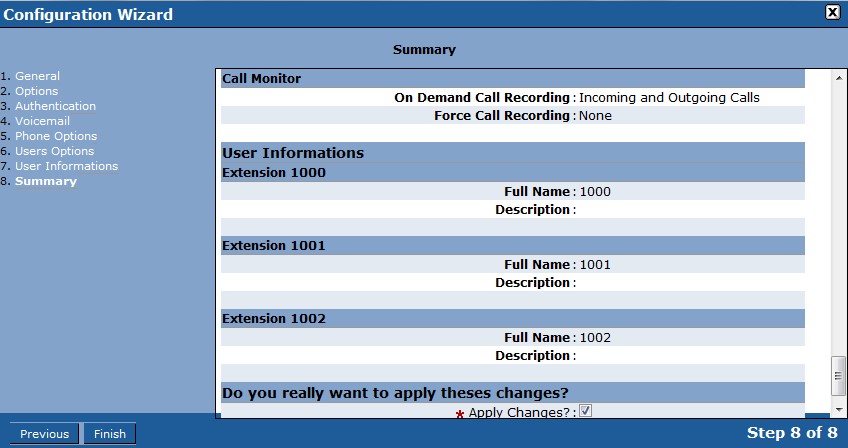
Task: Click the Force Call Recording 'None' value
Action: [595, 115]
